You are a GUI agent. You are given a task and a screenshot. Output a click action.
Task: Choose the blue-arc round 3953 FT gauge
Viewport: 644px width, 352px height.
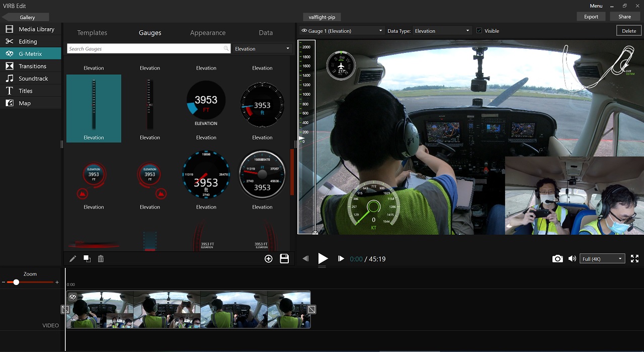coord(206,103)
